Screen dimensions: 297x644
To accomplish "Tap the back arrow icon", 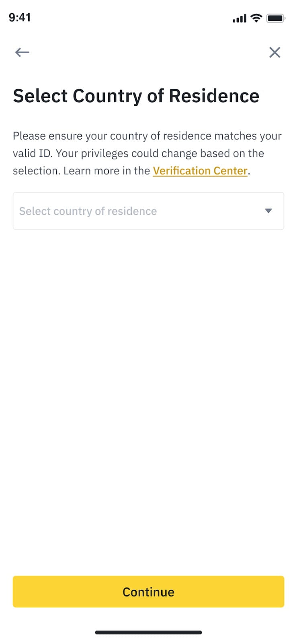I will point(22,52).
